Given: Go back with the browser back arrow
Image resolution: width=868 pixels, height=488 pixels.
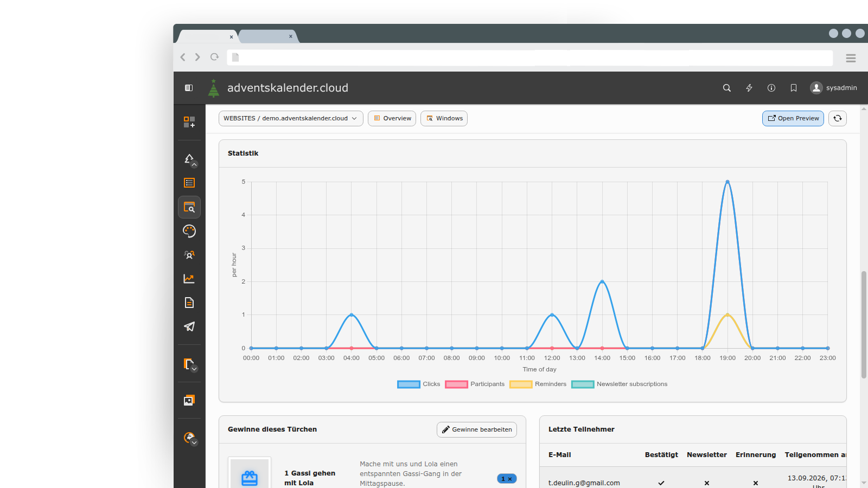Looking at the screenshot, I should pyautogui.click(x=183, y=57).
